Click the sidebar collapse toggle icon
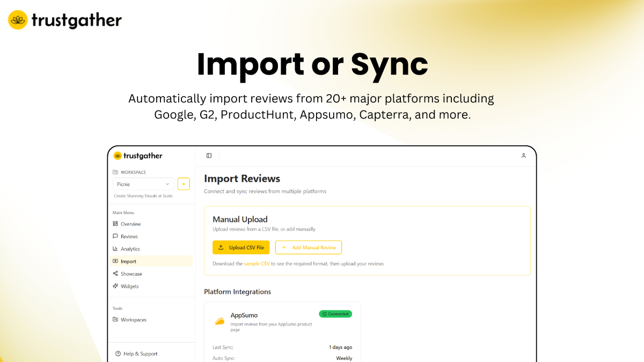Image resolution: width=644 pixels, height=362 pixels. (x=209, y=156)
